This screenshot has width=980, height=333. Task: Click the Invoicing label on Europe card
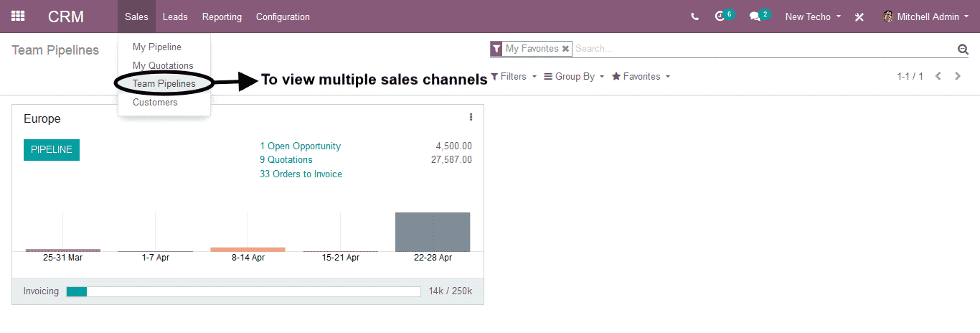click(41, 291)
